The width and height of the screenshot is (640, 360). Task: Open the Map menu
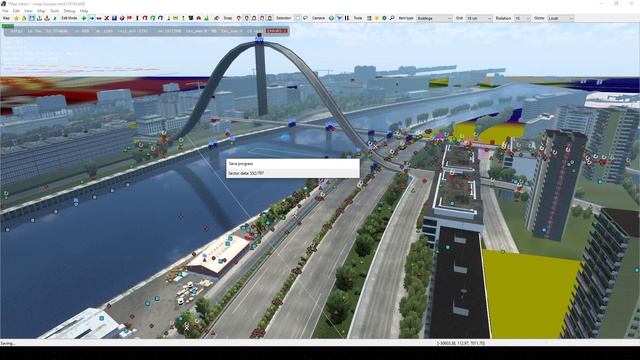[x=41, y=11]
